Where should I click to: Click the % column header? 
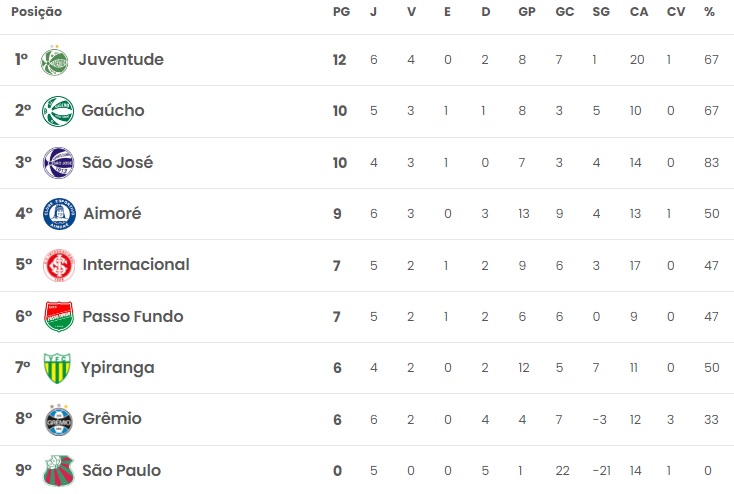(x=710, y=12)
